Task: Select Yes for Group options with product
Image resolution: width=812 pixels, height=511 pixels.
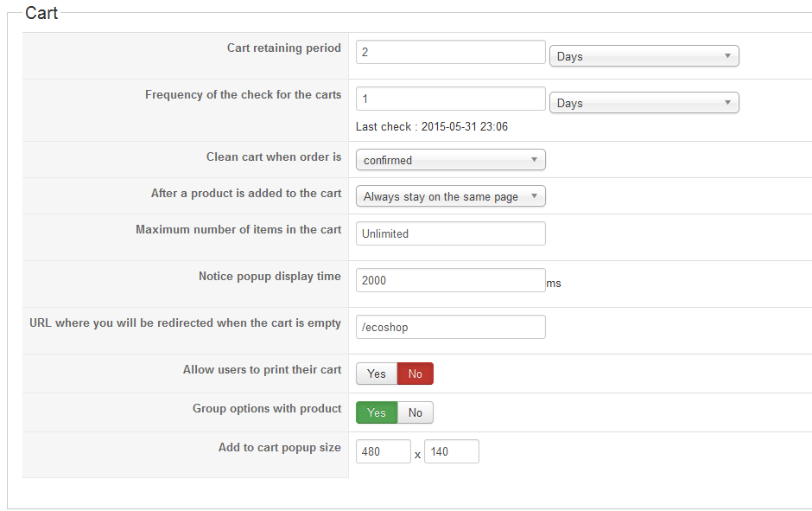Action: [377, 412]
